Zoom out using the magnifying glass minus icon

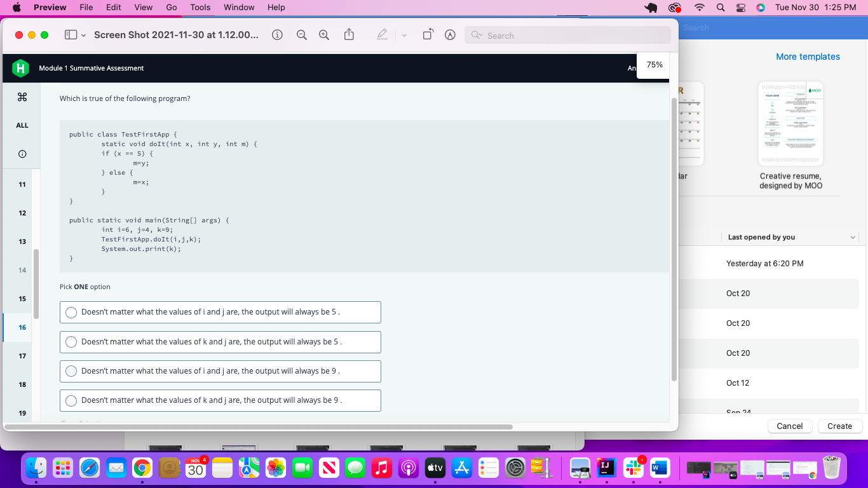[301, 35]
